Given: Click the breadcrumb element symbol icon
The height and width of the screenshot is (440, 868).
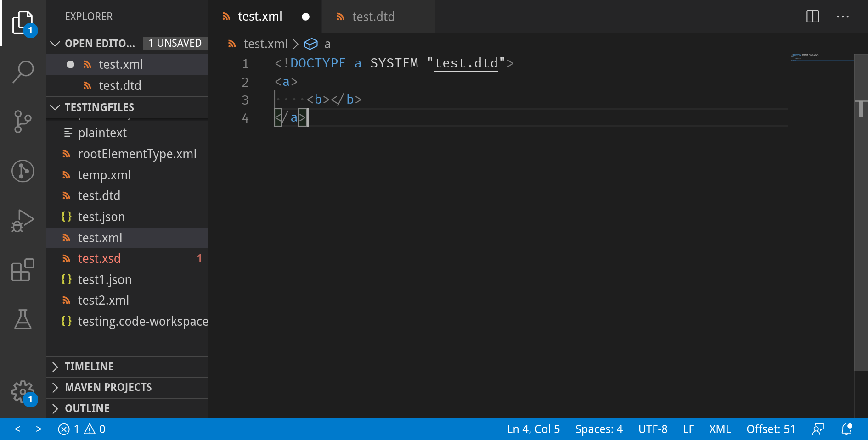Looking at the screenshot, I should (x=311, y=44).
